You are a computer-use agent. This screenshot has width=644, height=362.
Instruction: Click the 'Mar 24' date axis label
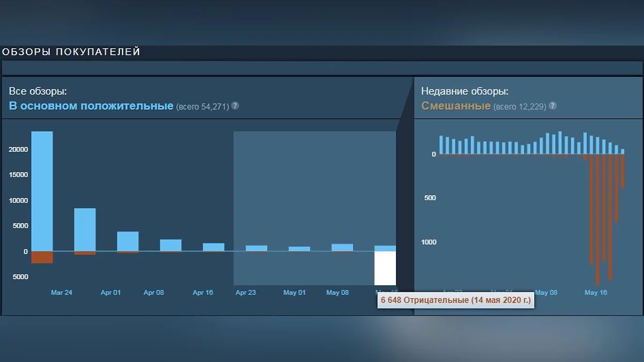[61, 293]
